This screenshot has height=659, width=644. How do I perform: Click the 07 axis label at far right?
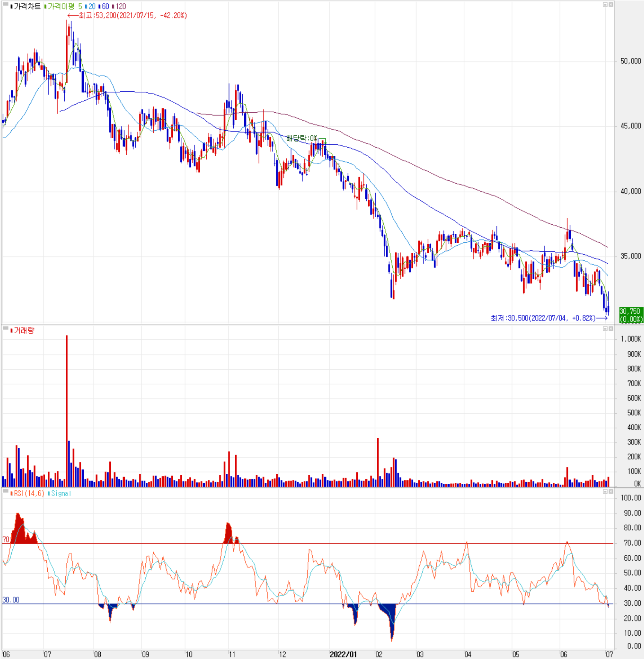[x=609, y=654]
